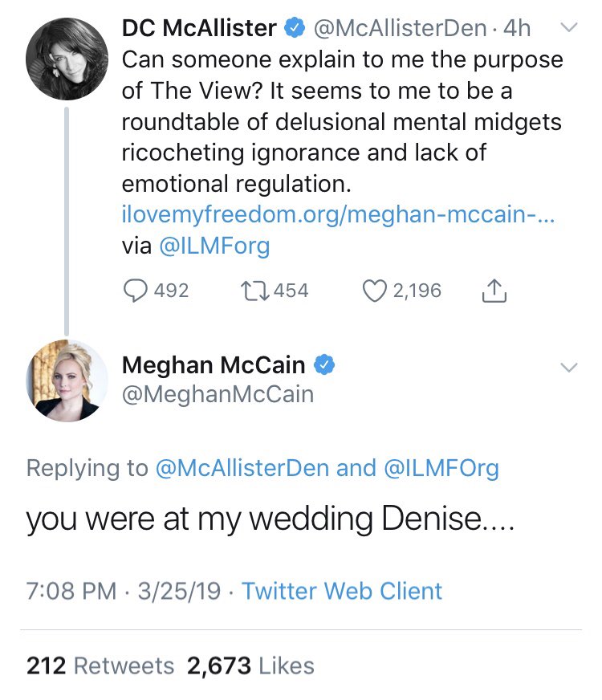This screenshot has width=602, height=700.
Task: Click the Meghan McCain display name
Action: (214, 365)
